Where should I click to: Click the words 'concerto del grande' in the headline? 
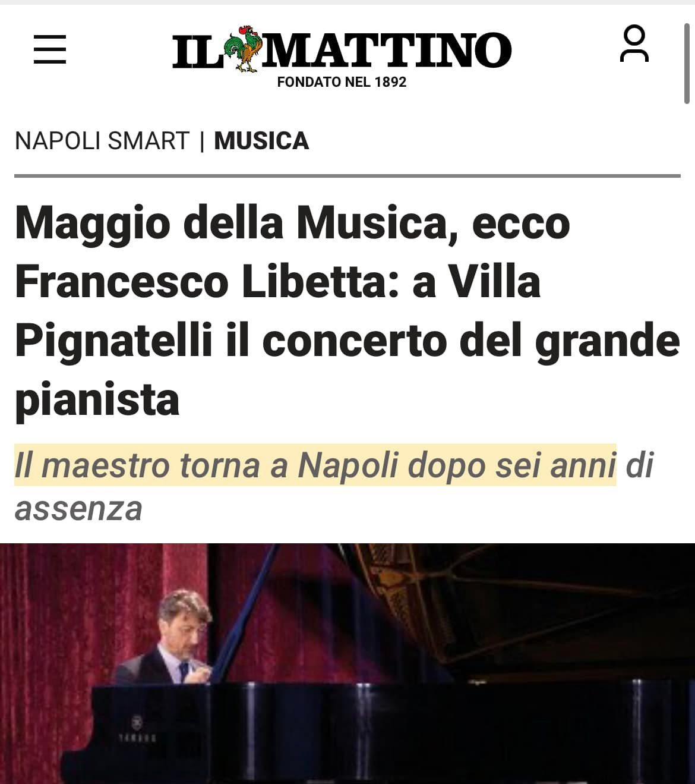click(470, 341)
